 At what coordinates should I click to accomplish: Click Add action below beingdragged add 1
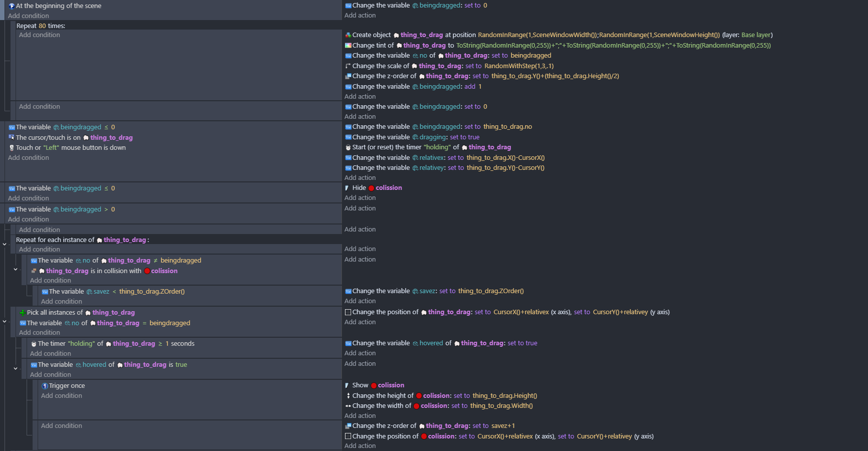pos(360,97)
